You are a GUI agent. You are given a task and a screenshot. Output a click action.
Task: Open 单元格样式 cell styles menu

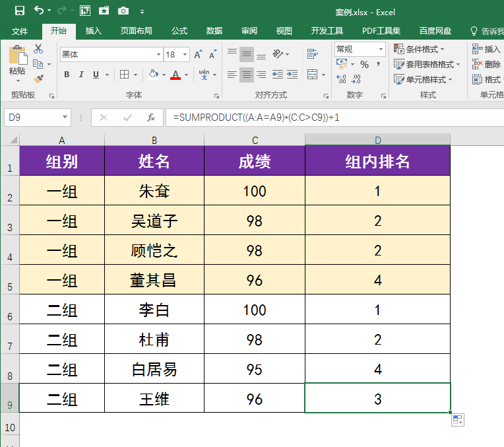click(424, 79)
